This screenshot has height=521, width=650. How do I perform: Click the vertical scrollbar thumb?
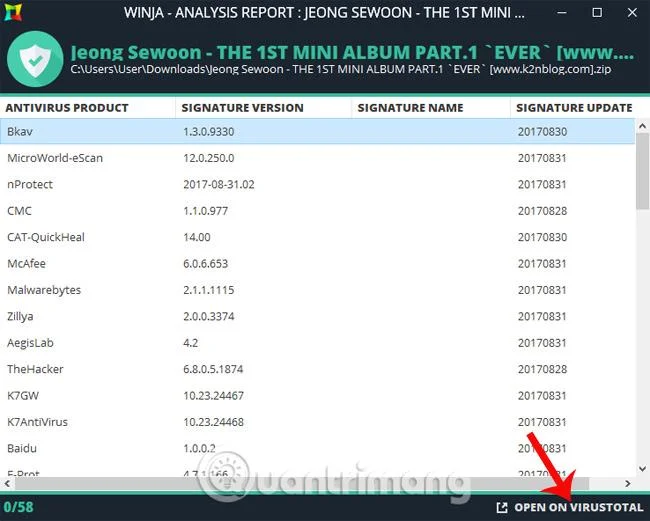click(643, 171)
